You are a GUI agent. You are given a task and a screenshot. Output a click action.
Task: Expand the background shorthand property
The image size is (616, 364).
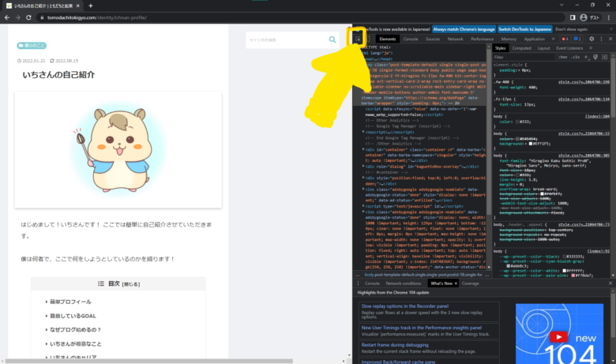526,144
